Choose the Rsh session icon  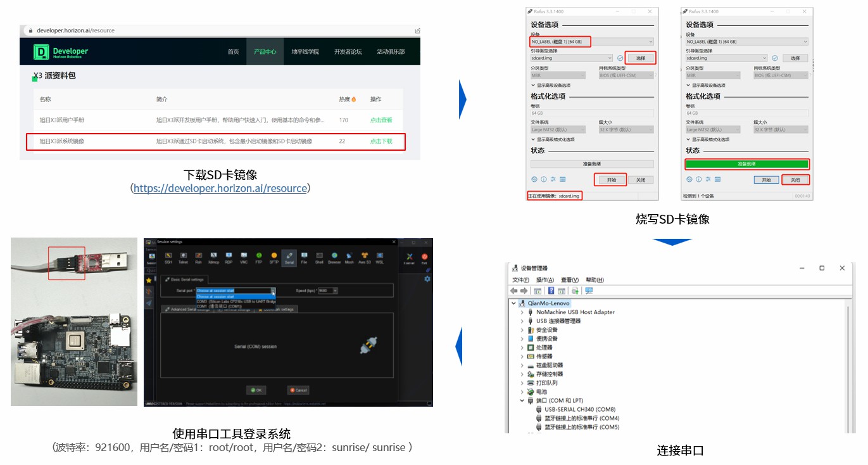pyautogui.click(x=198, y=257)
